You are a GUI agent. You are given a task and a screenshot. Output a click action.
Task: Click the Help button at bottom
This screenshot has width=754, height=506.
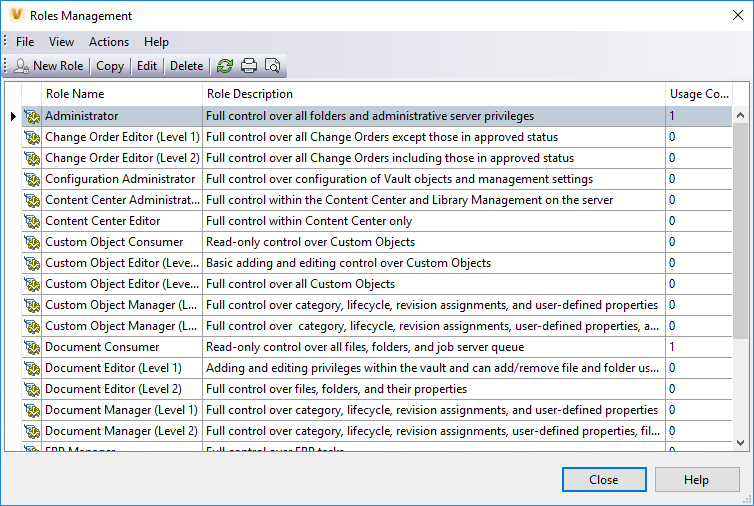[696, 480]
